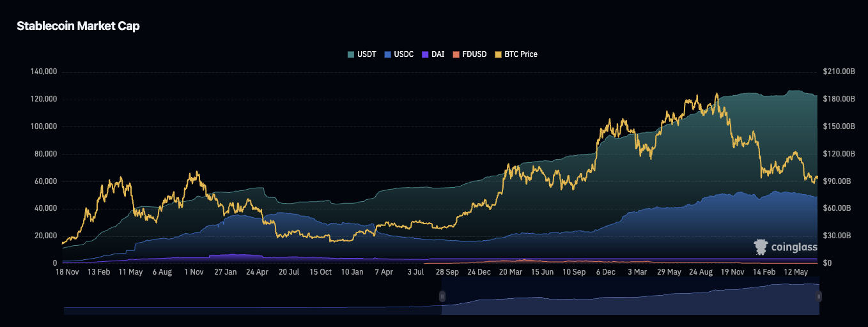868x327 pixels.
Task: Click the 120,000 left axis label
Action: [x=43, y=99]
